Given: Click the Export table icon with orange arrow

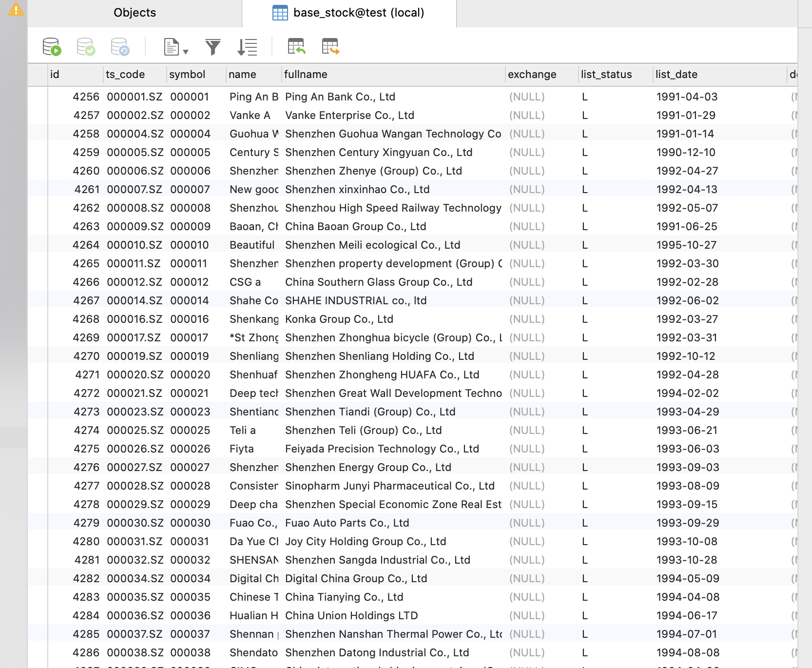Looking at the screenshot, I should tap(330, 47).
